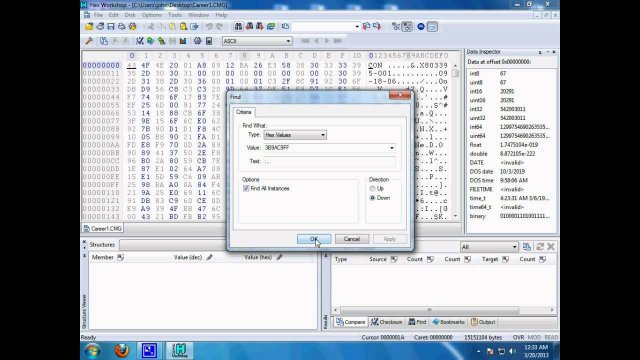Open the ASCII character set dropdown

tap(257, 41)
